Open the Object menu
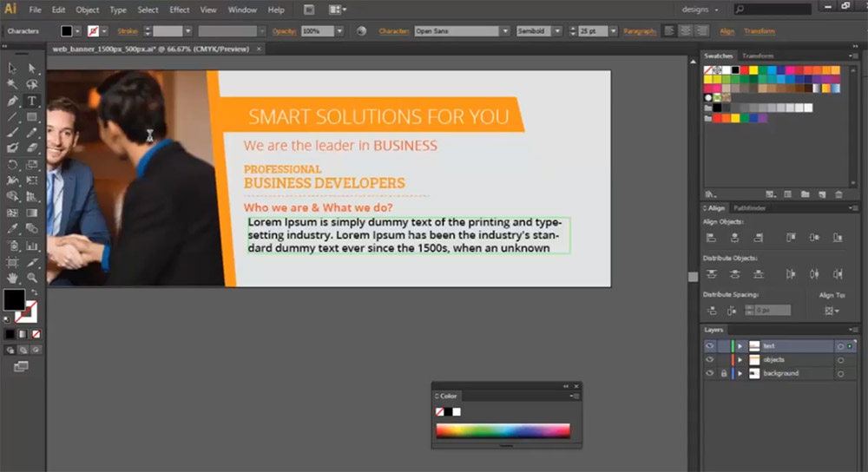This screenshot has width=868, height=472. [88, 10]
